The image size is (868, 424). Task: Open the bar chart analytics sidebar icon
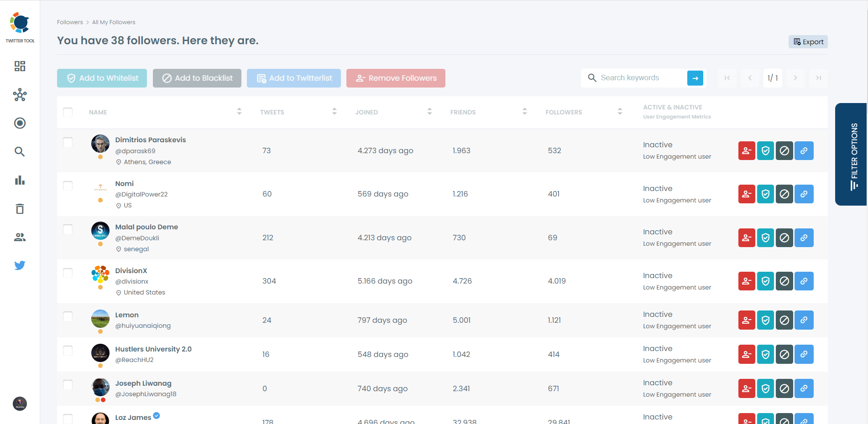pyautogui.click(x=20, y=180)
